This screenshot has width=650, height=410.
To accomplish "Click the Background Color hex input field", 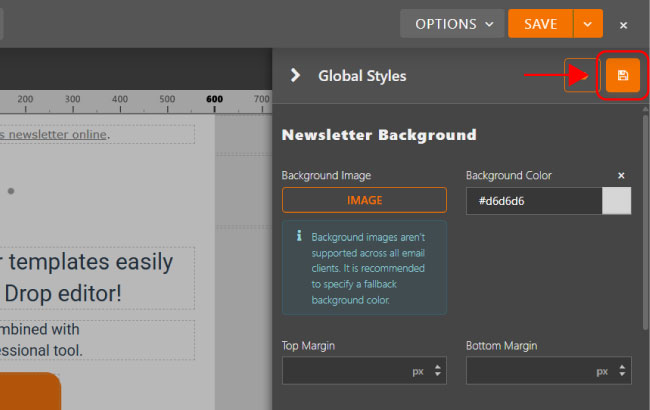I will coord(534,201).
